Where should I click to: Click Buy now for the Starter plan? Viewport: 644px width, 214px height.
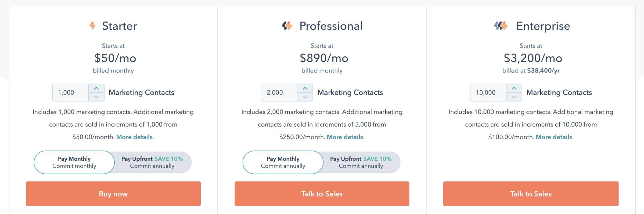pos(113,194)
